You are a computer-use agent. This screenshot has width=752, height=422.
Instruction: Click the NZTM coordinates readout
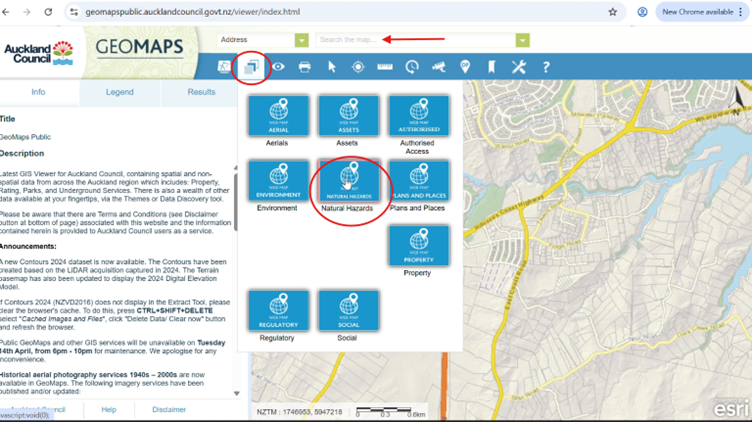(299, 412)
